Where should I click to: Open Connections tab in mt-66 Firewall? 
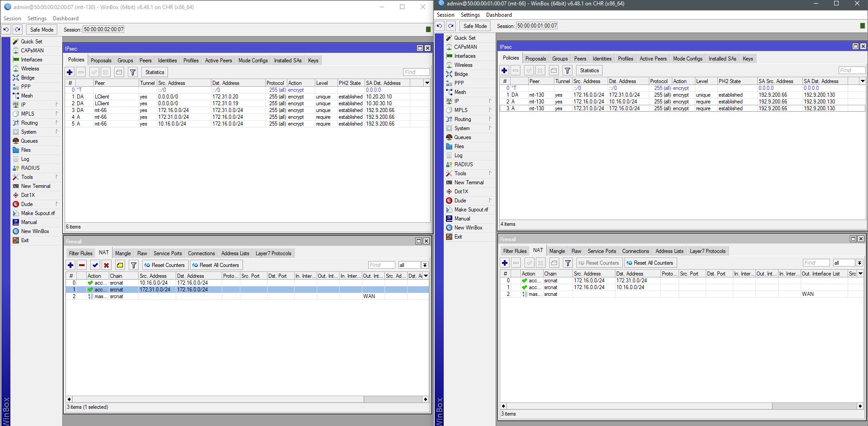[x=635, y=251]
